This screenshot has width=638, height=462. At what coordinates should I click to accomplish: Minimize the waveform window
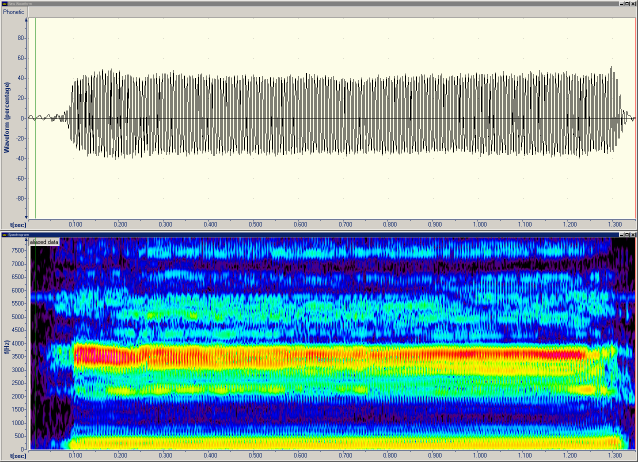click(x=622, y=4)
